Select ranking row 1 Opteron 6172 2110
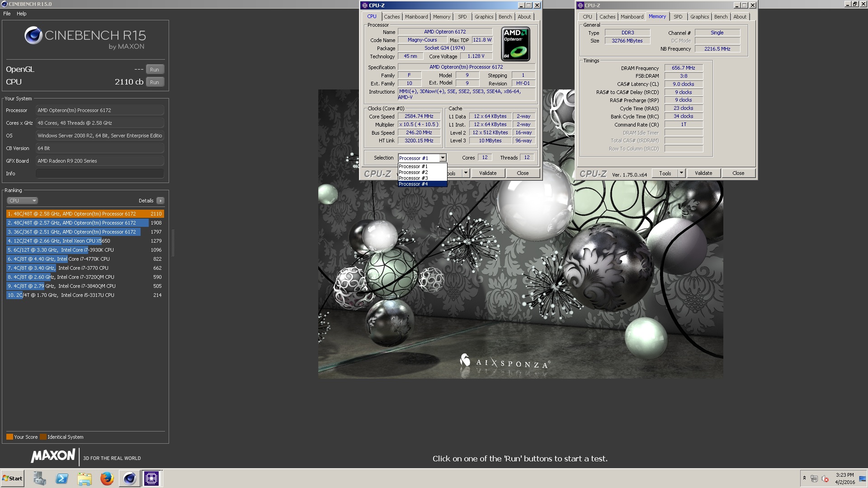868x488 pixels. (85, 214)
